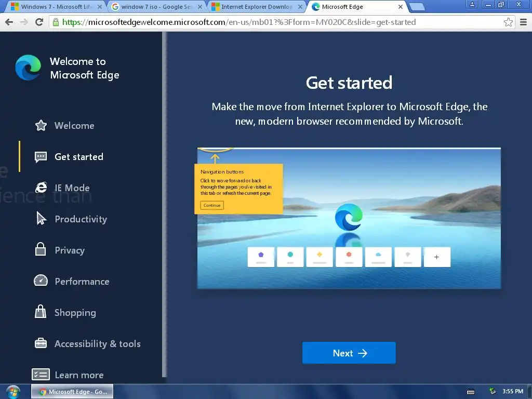The width and height of the screenshot is (532, 399).
Task: Open the Windows Start orb
Action: click(x=13, y=392)
